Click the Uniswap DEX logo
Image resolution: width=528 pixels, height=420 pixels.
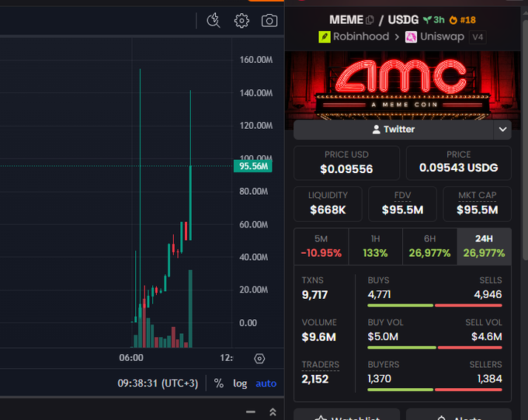pos(411,36)
